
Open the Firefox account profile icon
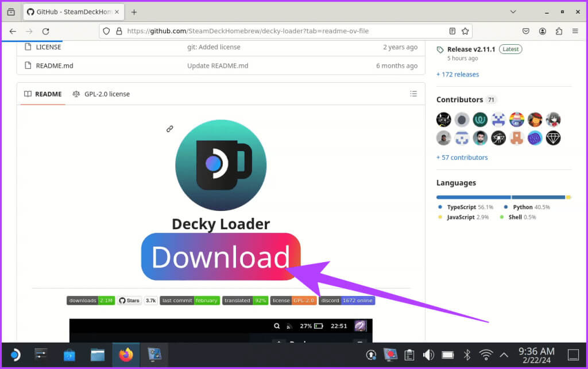coord(543,31)
